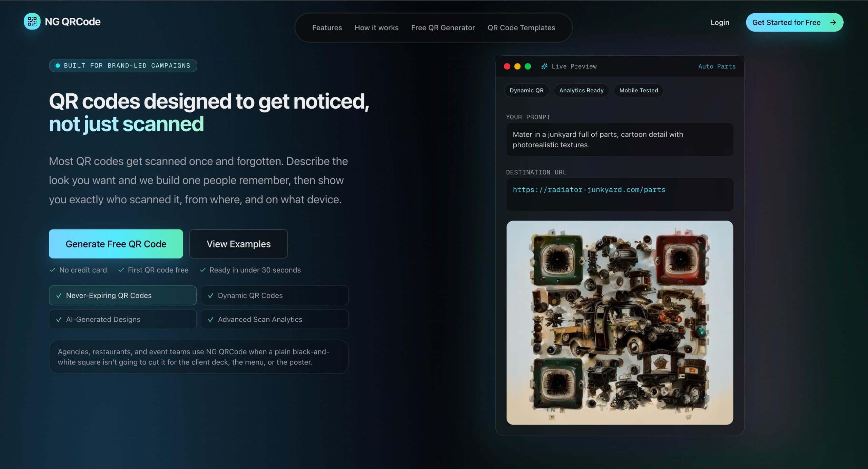Click the DESTINATION URL label
The image size is (868, 469).
tap(536, 172)
